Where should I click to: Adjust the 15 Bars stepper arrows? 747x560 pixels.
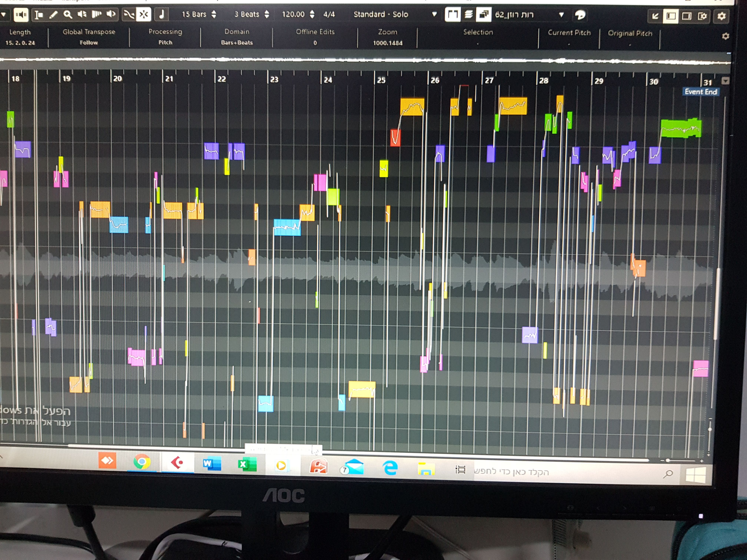(214, 14)
